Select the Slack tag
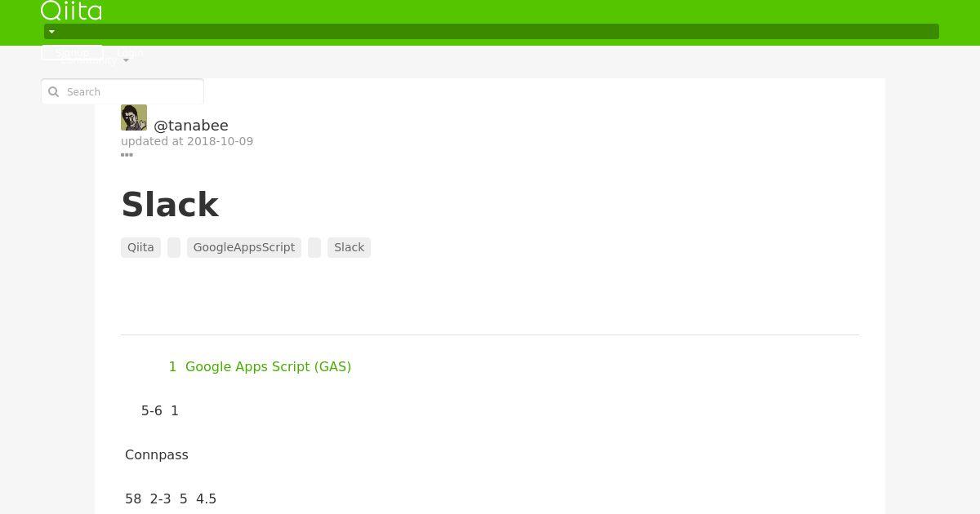 point(349,247)
